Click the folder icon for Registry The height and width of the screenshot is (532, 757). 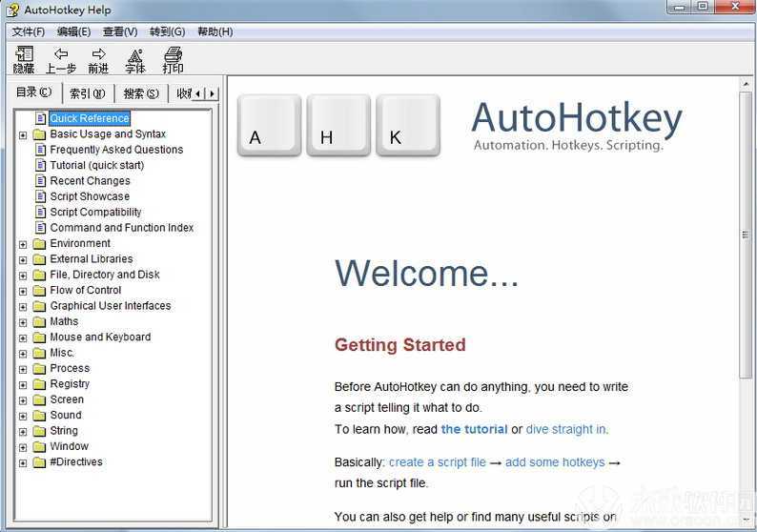tap(39, 384)
